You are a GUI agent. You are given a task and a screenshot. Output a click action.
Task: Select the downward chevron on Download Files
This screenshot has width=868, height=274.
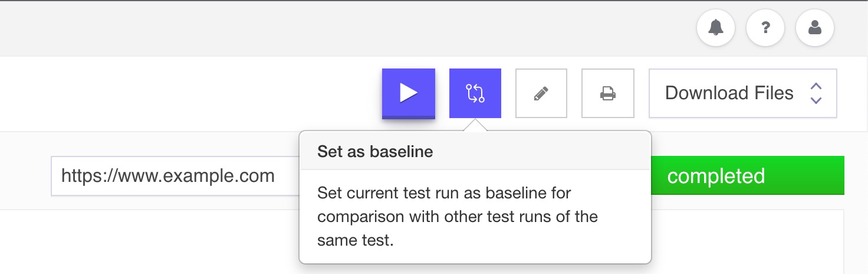816,100
